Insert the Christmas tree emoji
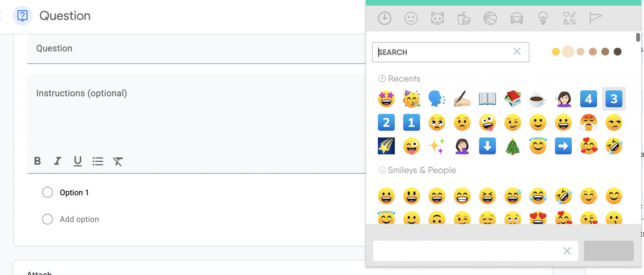The image size is (644, 275). 513,146
